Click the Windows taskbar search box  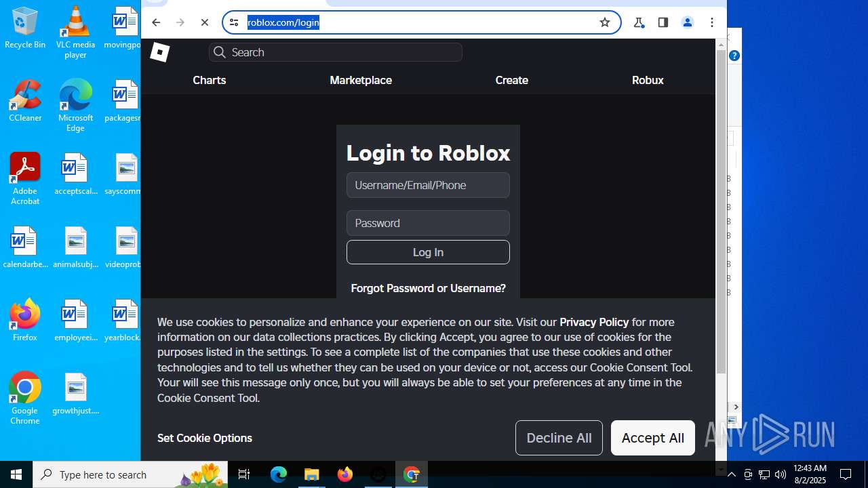tap(130, 474)
